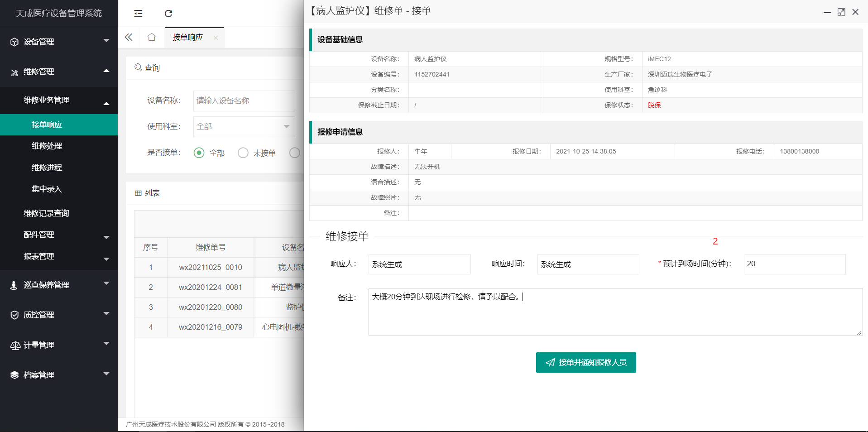The width and height of the screenshot is (868, 432).
Task: Click the 响应时间 input field
Action: [x=588, y=264]
